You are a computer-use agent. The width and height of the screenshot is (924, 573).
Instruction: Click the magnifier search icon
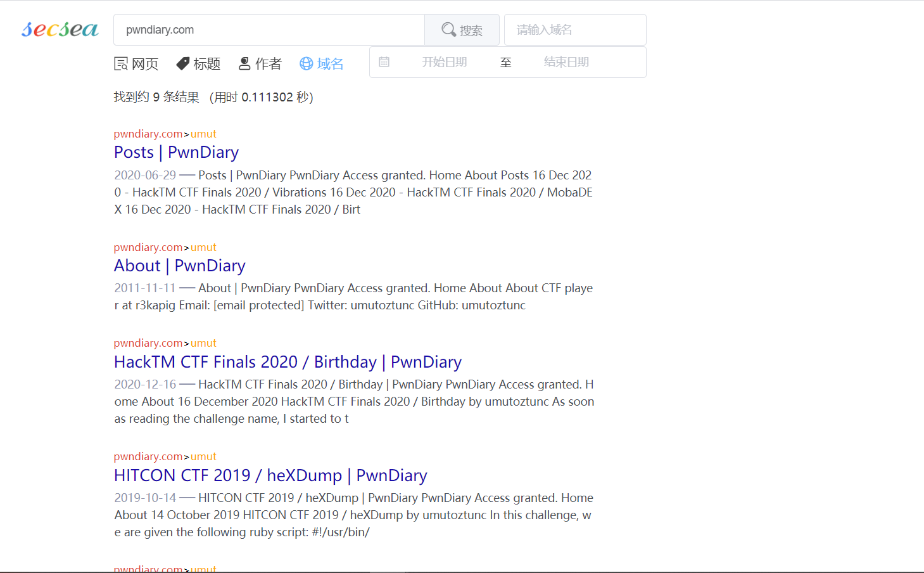click(x=448, y=30)
